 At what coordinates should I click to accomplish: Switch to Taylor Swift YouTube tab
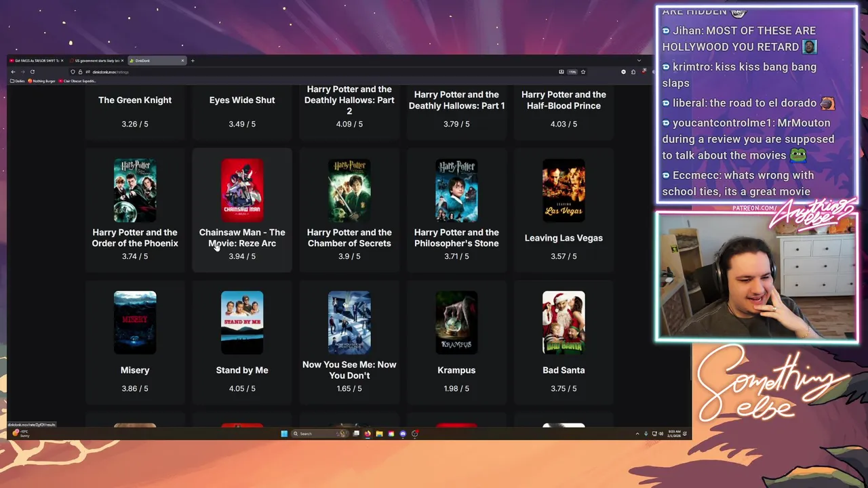tap(36, 60)
